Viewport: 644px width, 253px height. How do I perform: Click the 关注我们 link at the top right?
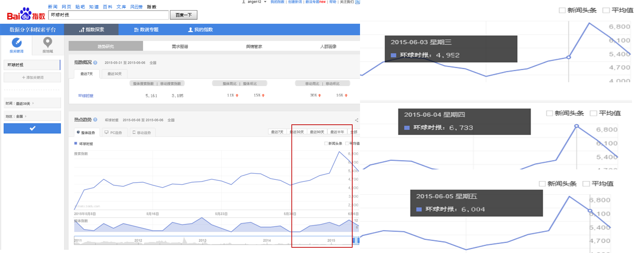(x=347, y=2)
